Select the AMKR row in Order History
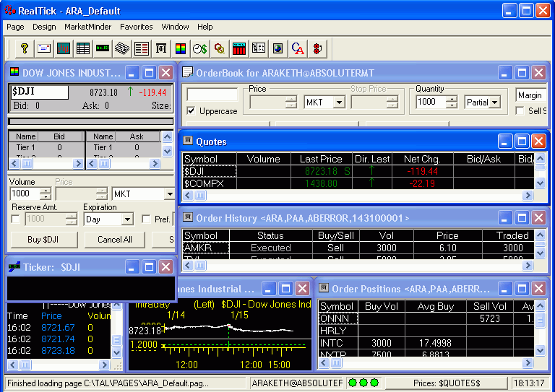 pos(358,248)
